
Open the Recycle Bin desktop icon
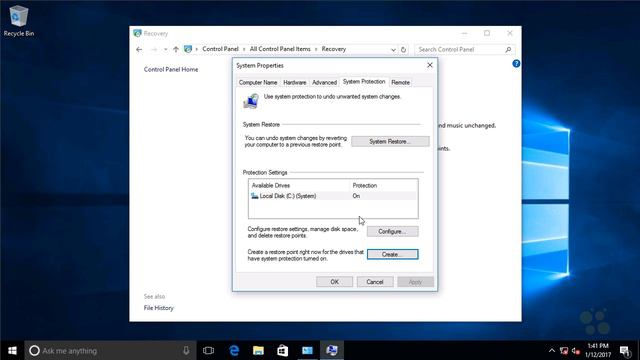18,21
